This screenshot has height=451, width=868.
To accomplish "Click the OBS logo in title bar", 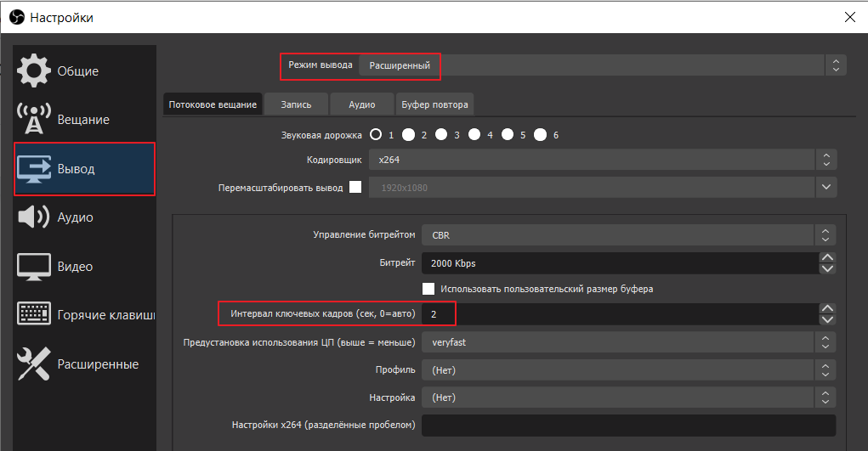I will pyautogui.click(x=14, y=17).
